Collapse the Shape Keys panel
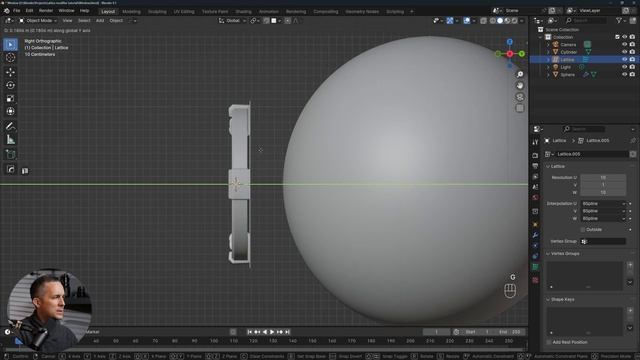Image resolution: width=640 pixels, height=360 pixels. pos(548,300)
